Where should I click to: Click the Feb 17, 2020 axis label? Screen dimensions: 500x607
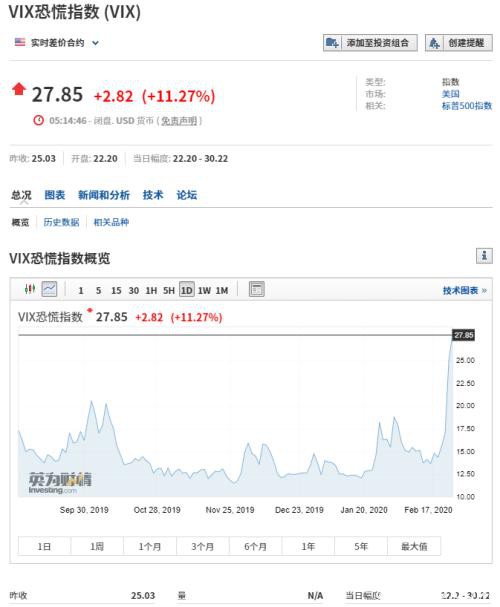click(428, 510)
